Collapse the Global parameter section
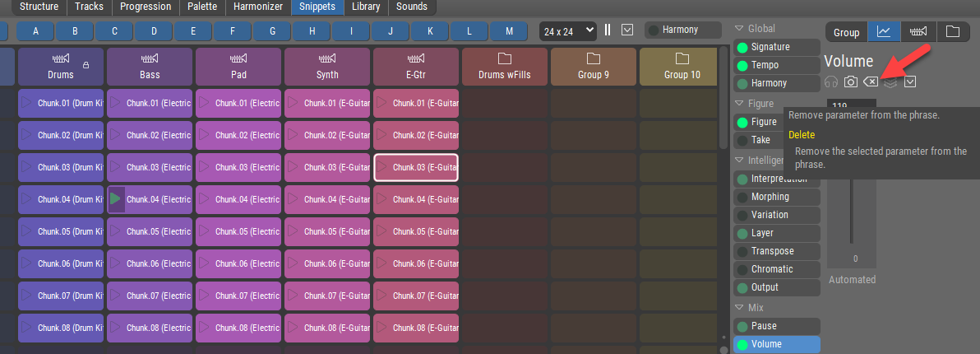 click(x=738, y=29)
